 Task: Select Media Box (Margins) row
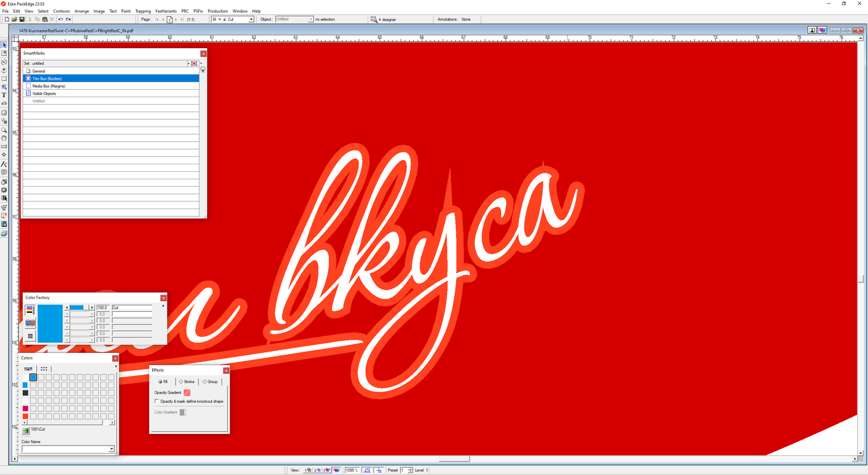coord(111,86)
